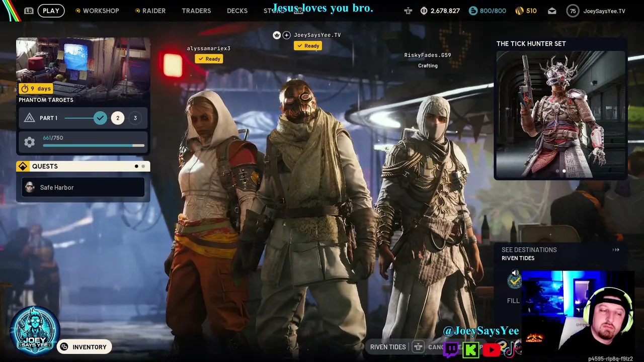Click the LB bumper icon beside PLAY
The image size is (644, 362).
coord(29,11)
